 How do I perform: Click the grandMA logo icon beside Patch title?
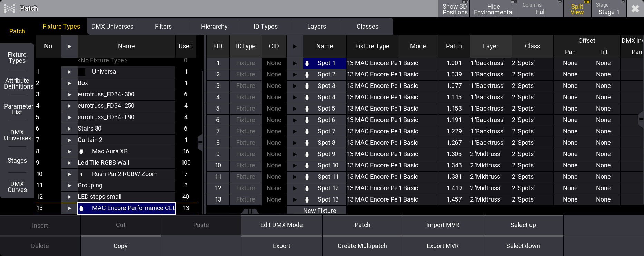10,8
